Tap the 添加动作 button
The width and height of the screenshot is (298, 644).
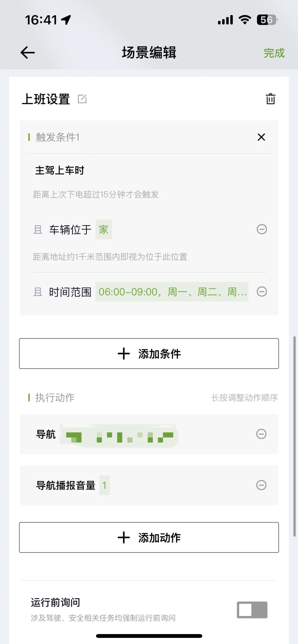click(149, 537)
